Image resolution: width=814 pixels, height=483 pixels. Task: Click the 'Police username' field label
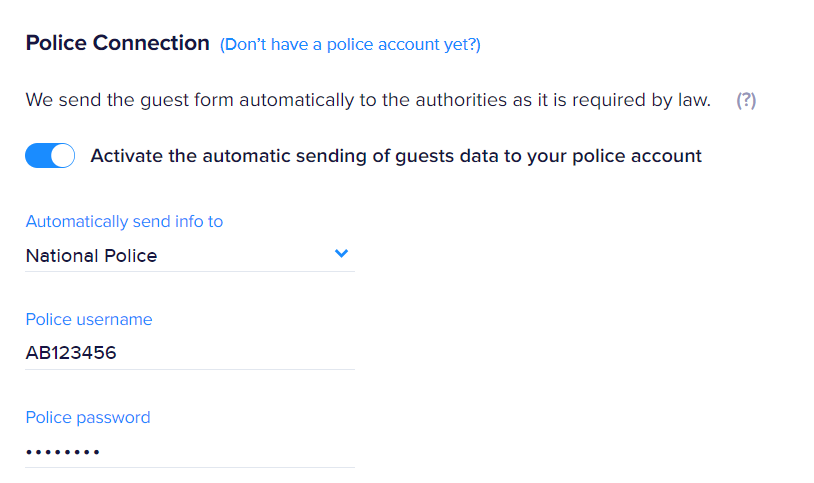click(x=89, y=319)
